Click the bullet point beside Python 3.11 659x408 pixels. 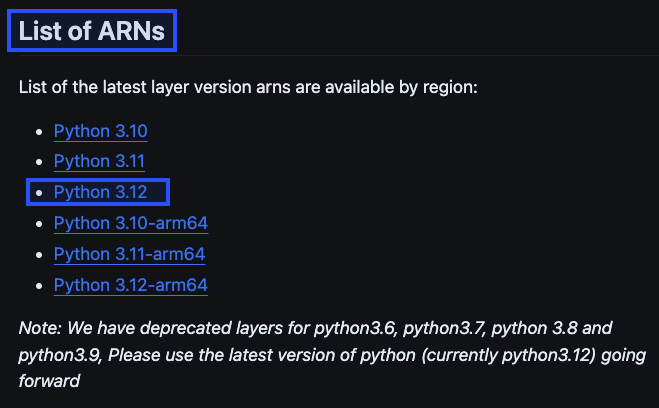[x=39, y=162]
